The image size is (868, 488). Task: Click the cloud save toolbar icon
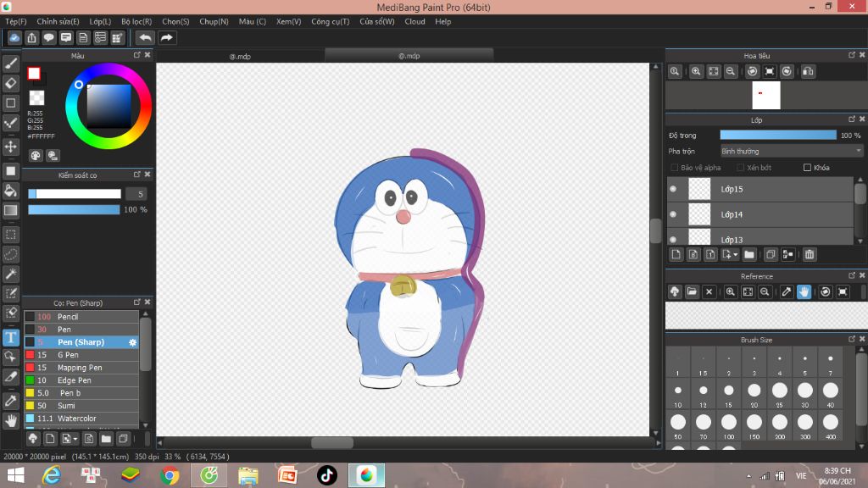coord(14,37)
